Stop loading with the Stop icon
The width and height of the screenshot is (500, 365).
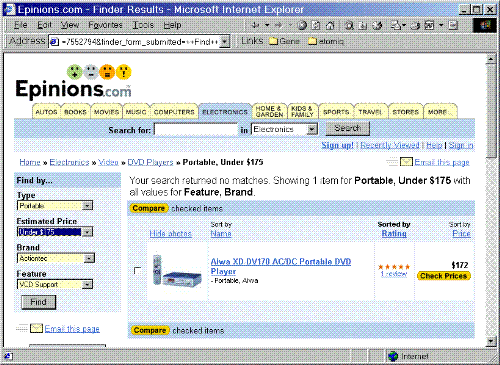(x=302, y=25)
